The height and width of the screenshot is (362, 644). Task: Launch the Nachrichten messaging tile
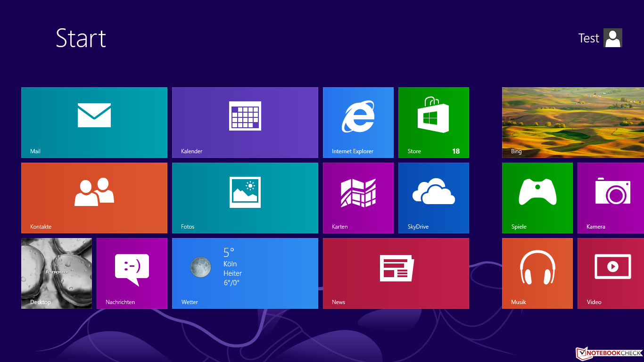point(132,273)
